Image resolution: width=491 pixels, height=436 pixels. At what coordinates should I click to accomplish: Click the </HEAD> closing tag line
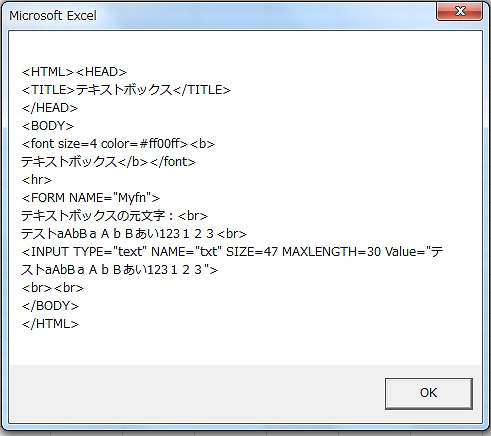50,108
